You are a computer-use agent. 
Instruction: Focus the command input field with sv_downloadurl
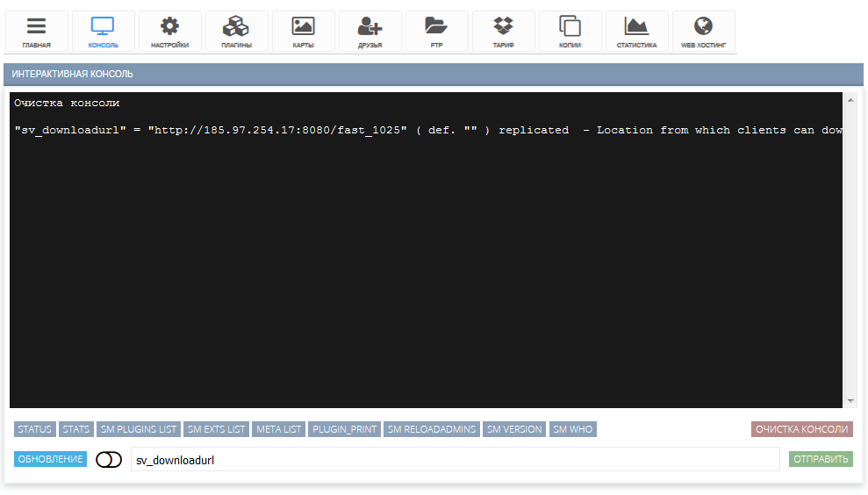point(455,460)
